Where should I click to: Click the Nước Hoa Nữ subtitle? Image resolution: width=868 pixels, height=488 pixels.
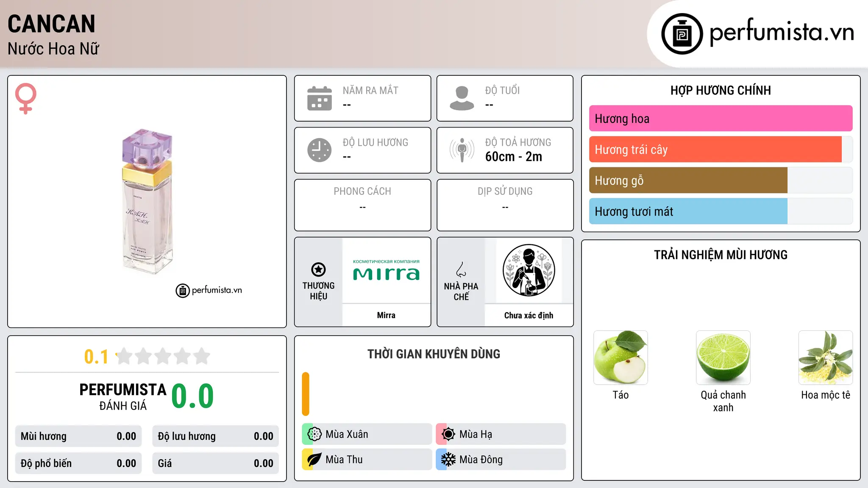click(x=53, y=49)
